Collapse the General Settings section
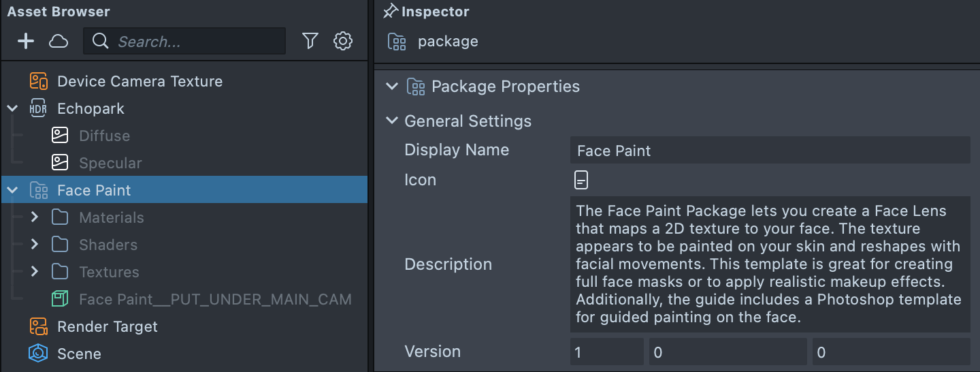The image size is (980, 372). [x=391, y=121]
